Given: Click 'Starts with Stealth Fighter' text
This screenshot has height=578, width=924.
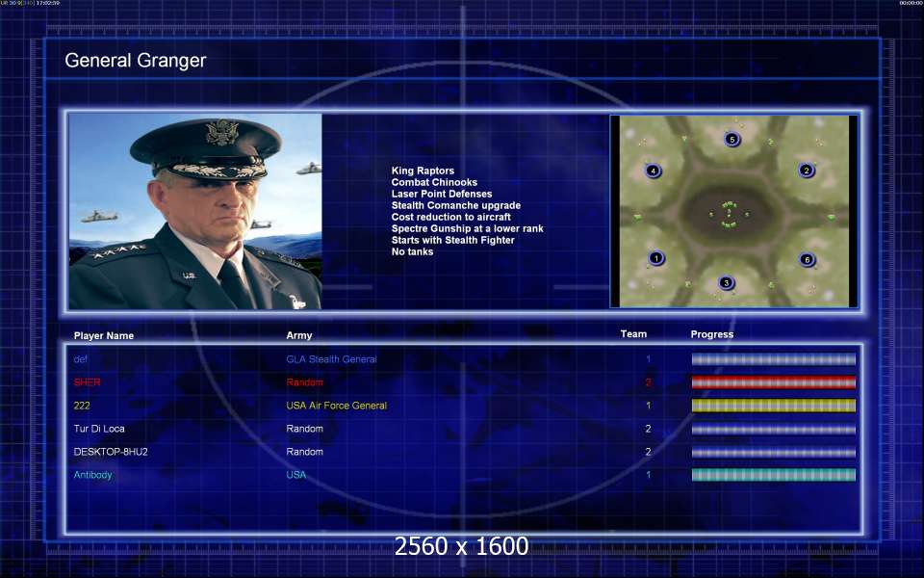Looking at the screenshot, I should click(452, 240).
